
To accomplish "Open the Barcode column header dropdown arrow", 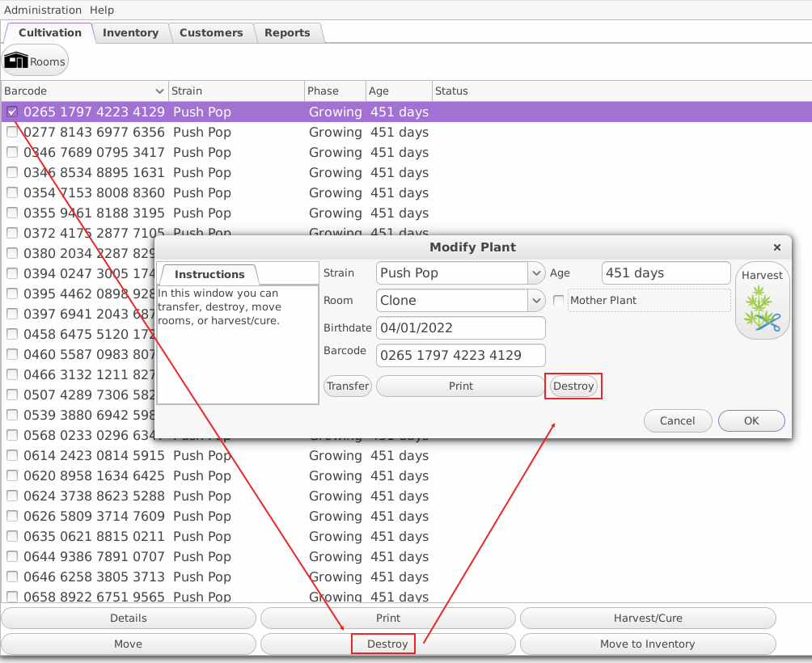I will click(159, 91).
